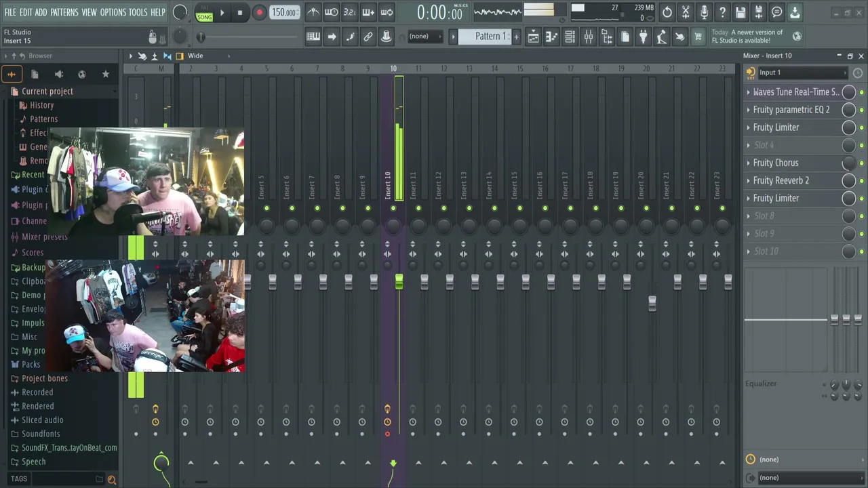The height and width of the screenshot is (488, 868).
Task: Click the Insert 10 volume fader
Action: 399,281
